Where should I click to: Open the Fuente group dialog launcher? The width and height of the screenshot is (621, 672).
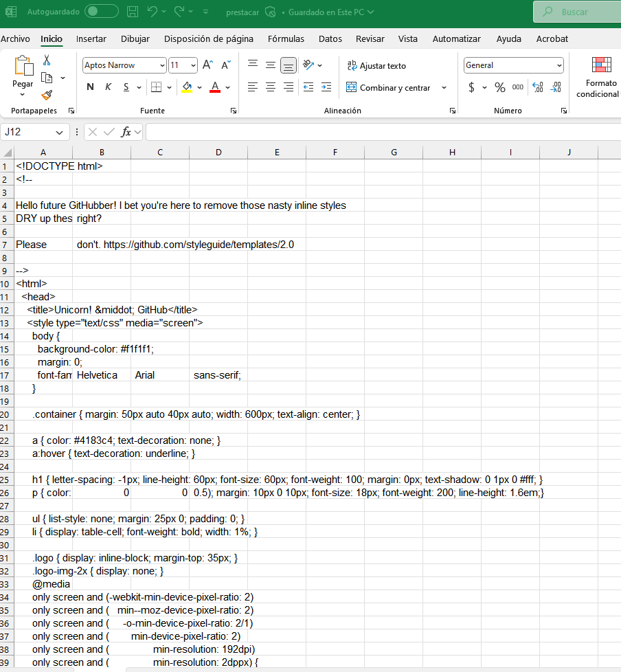234,111
